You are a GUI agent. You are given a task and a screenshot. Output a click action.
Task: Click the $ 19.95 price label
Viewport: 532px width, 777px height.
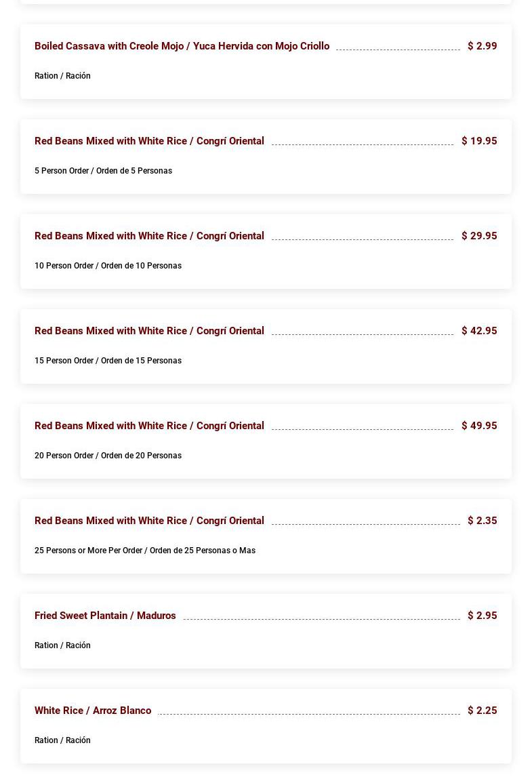click(479, 141)
